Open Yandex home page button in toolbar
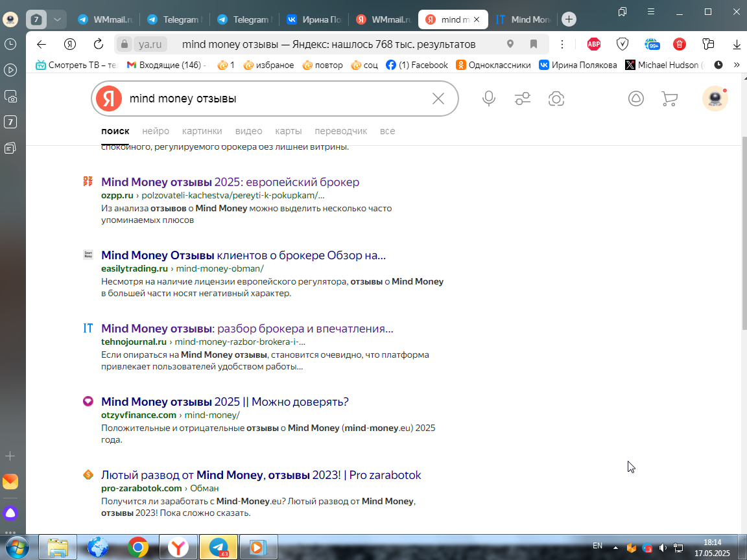Image resolution: width=747 pixels, height=560 pixels. pyautogui.click(x=70, y=44)
